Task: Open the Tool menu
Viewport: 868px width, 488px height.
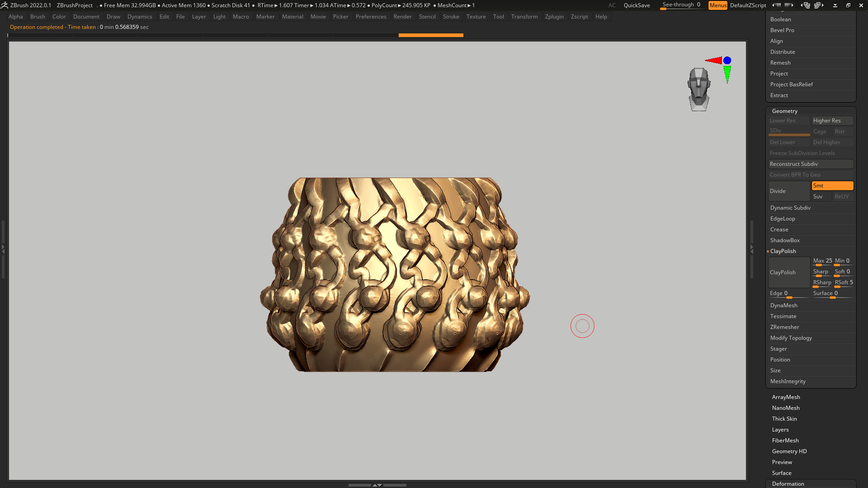Action: (x=498, y=17)
